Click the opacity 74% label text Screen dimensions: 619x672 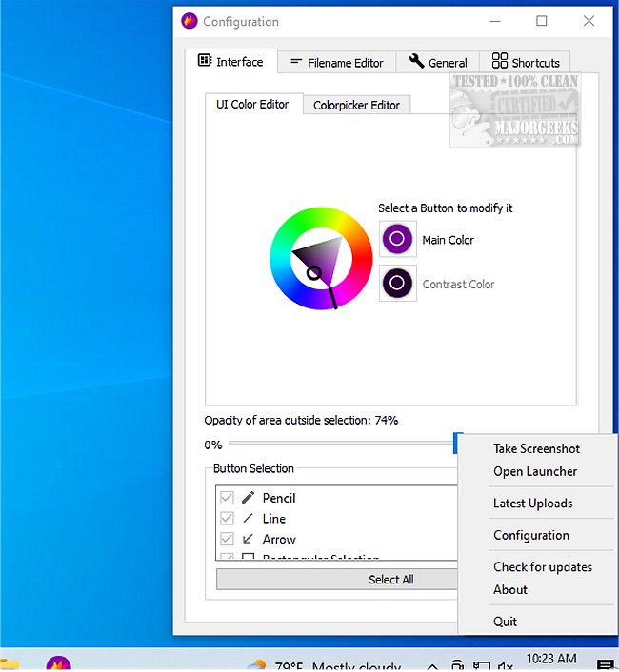click(x=301, y=421)
